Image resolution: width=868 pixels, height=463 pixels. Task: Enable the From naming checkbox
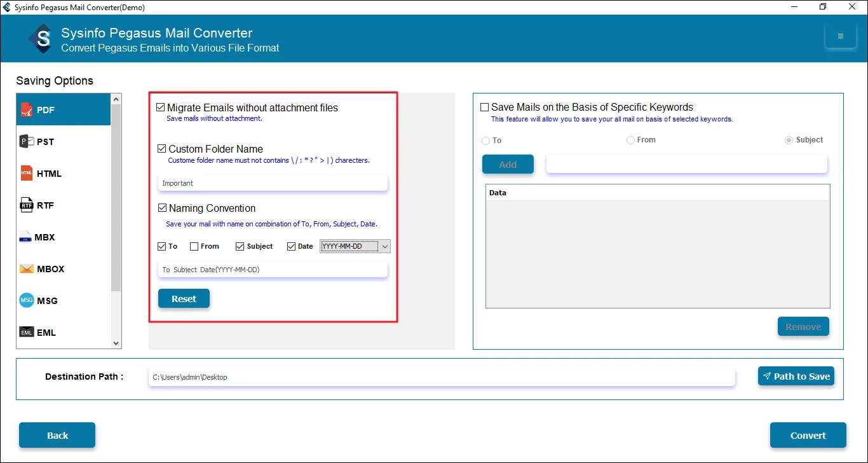(194, 246)
